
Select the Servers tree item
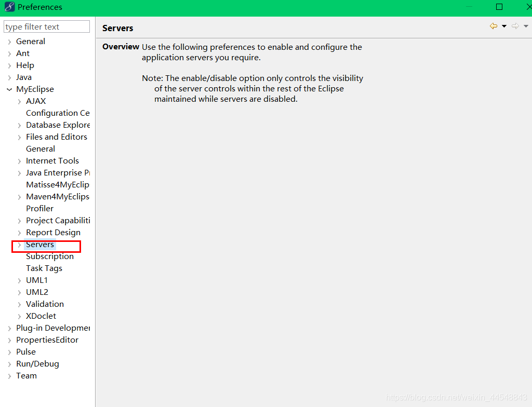click(40, 245)
